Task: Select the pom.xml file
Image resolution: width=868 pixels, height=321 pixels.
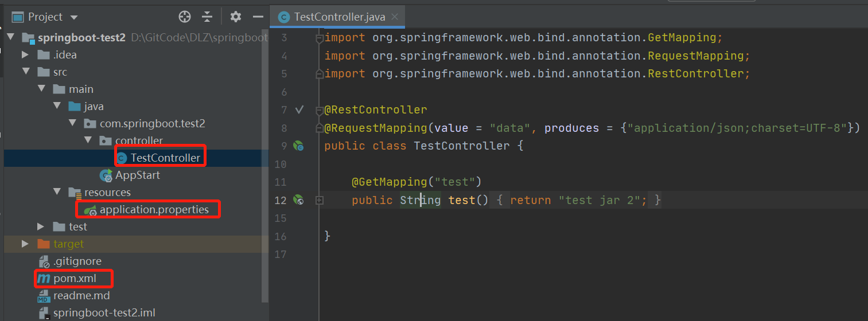Action: coord(75,279)
